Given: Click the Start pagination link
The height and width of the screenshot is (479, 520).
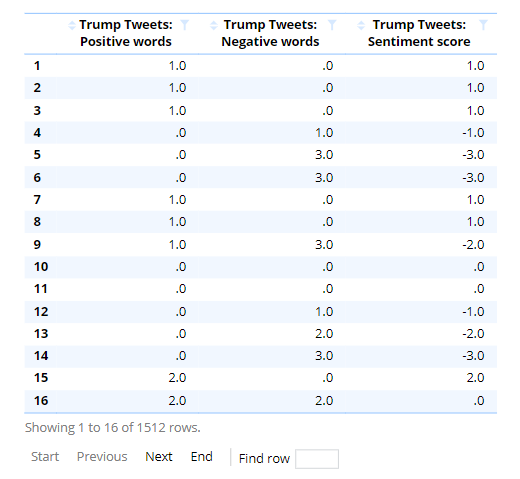Looking at the screenshot, I should 45,456.
